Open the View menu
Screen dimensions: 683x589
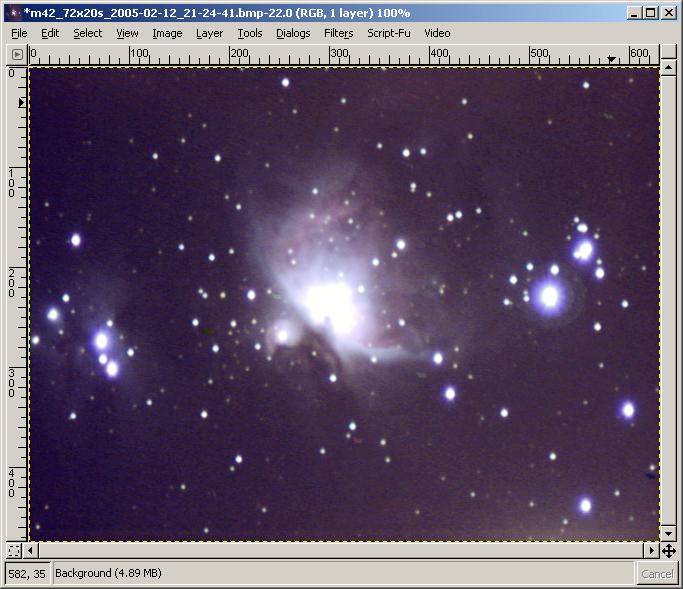(x=127, y=33)
